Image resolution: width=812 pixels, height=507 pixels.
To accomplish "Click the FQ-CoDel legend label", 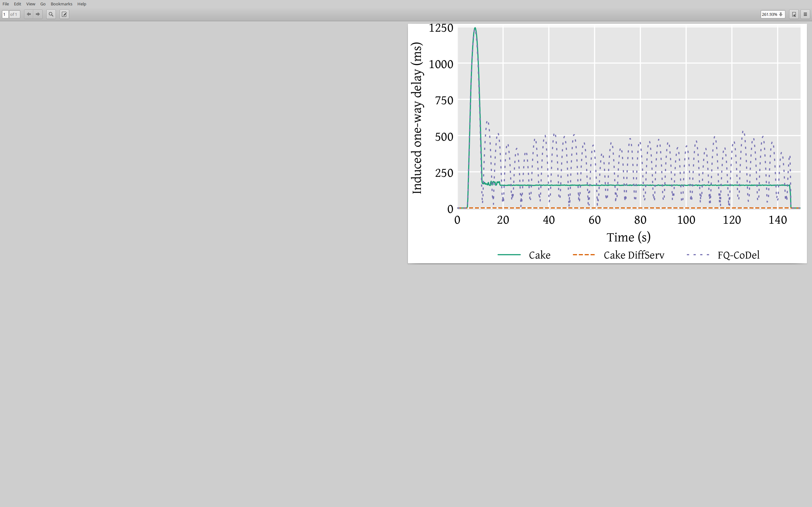I will (738, 255).
